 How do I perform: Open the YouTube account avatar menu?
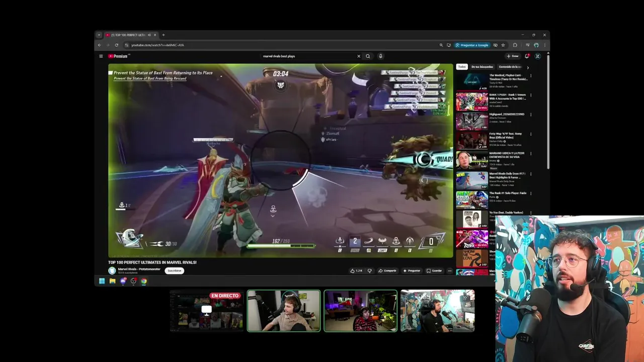click(x=537, y=56)
